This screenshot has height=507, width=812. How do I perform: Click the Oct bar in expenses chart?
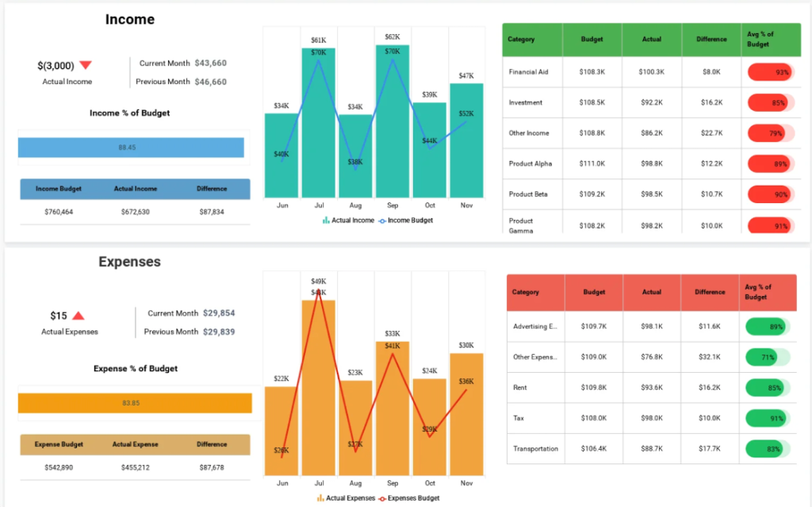click(429, 427)
